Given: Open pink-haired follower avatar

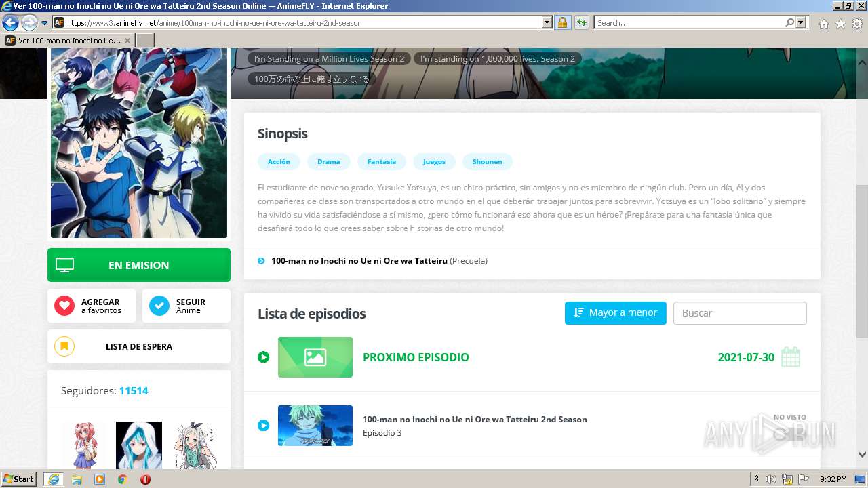Looking at the screenshot, I should [x=85, y=445].
